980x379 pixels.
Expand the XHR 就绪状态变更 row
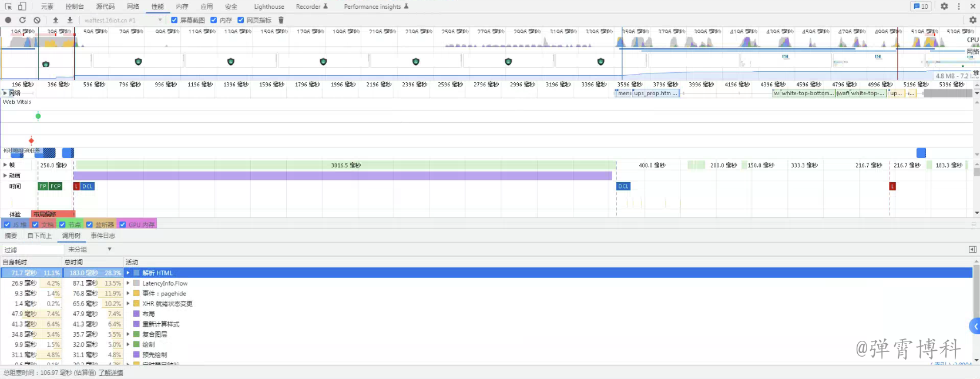point(128,304)
